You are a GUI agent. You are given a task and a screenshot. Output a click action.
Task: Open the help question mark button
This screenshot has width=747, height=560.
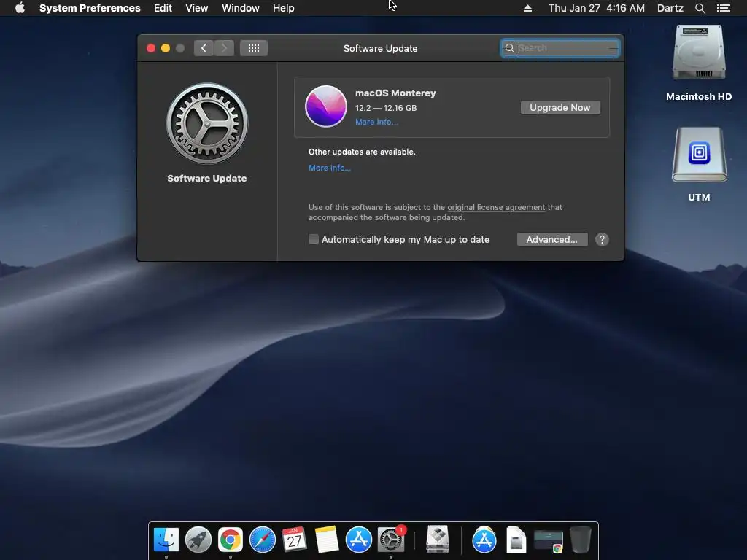[x=602, y=239]
